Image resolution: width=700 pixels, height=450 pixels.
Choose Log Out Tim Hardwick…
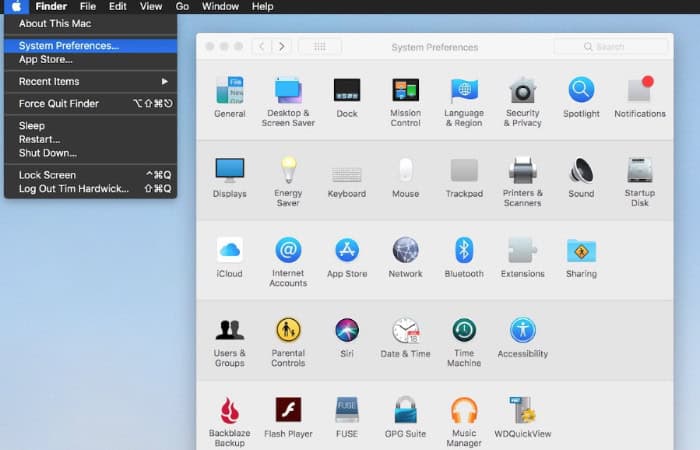[x=91, y=188]
